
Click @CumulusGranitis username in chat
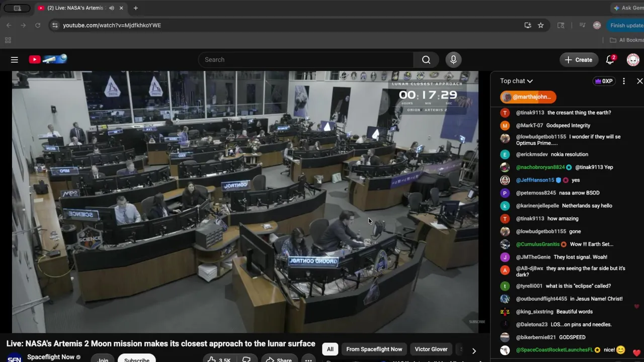coord(538,244)
